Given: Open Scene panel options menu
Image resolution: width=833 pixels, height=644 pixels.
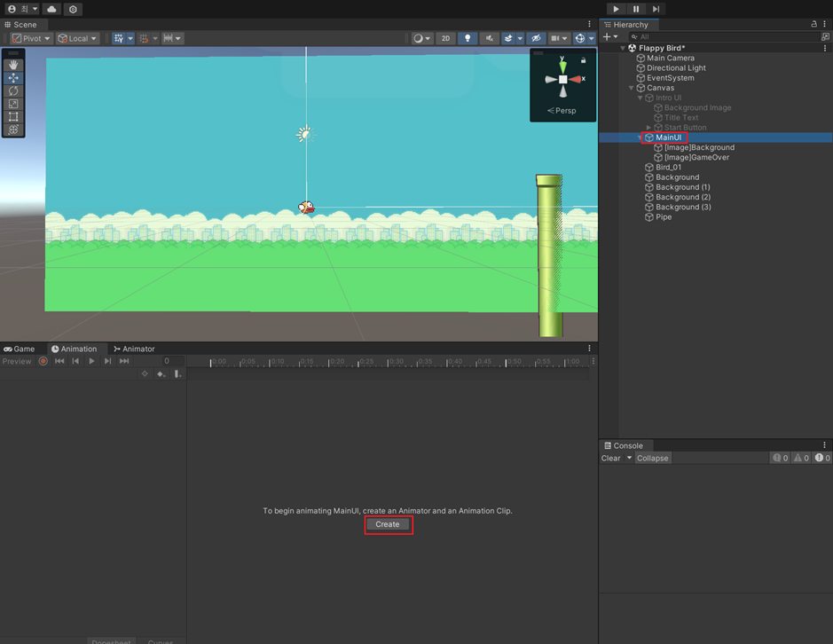Looking at the screenshot, I should coord(589,24).
